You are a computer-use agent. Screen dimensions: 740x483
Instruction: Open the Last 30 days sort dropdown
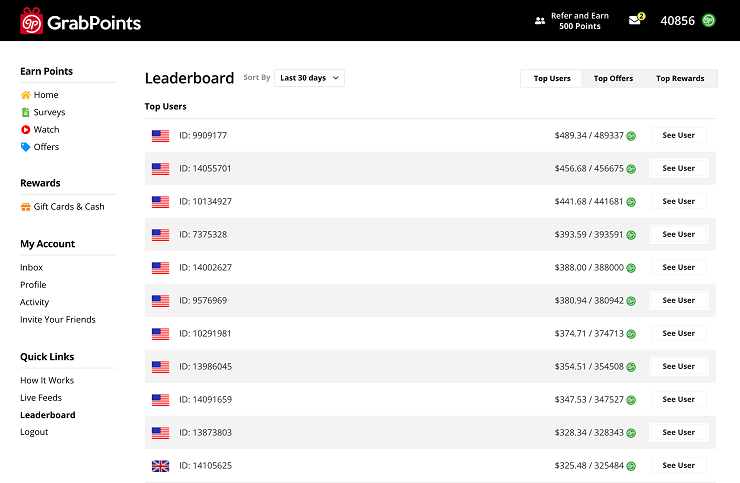[309, 78]
